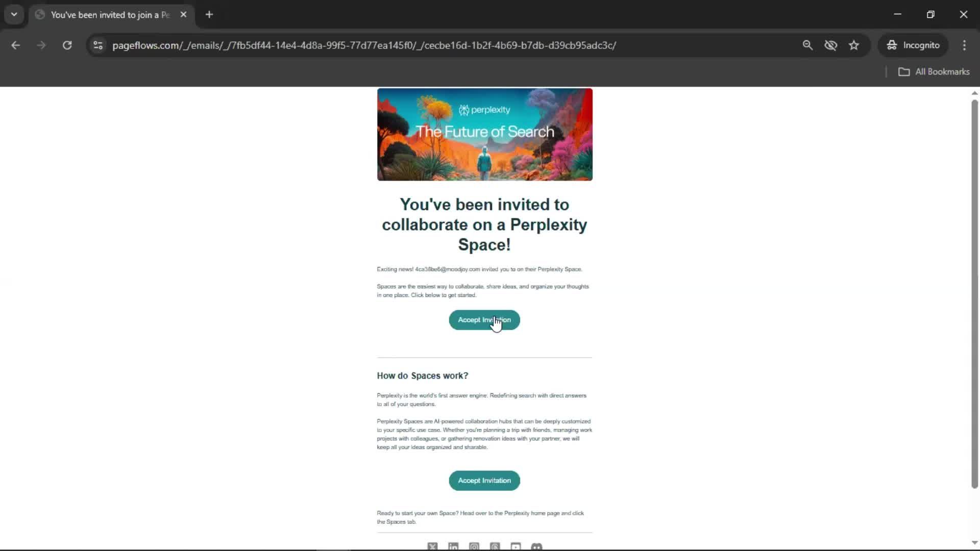Click the upper Accept Invitation button
Screen dimensions: 980x551
tap(484, 320)
